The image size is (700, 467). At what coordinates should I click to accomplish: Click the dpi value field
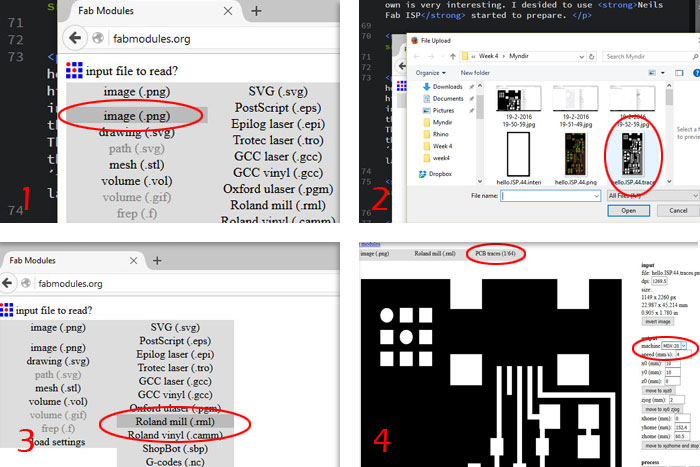[659, 281]
